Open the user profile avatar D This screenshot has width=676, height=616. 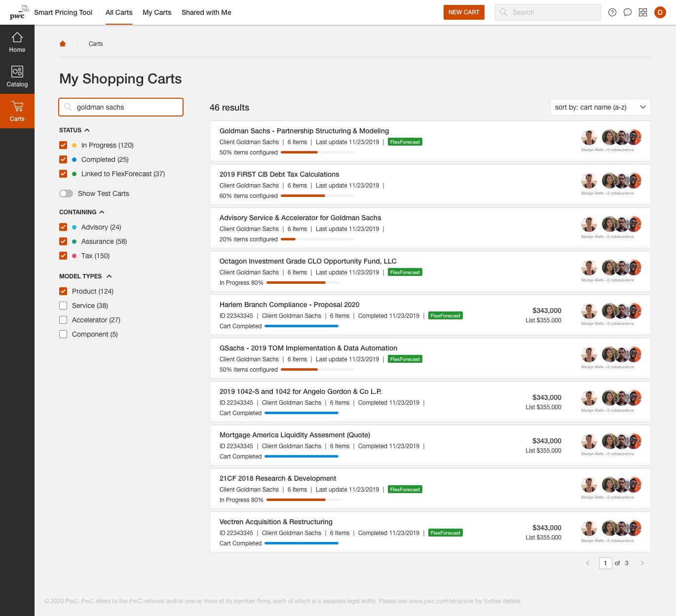(x=660, y=12)
